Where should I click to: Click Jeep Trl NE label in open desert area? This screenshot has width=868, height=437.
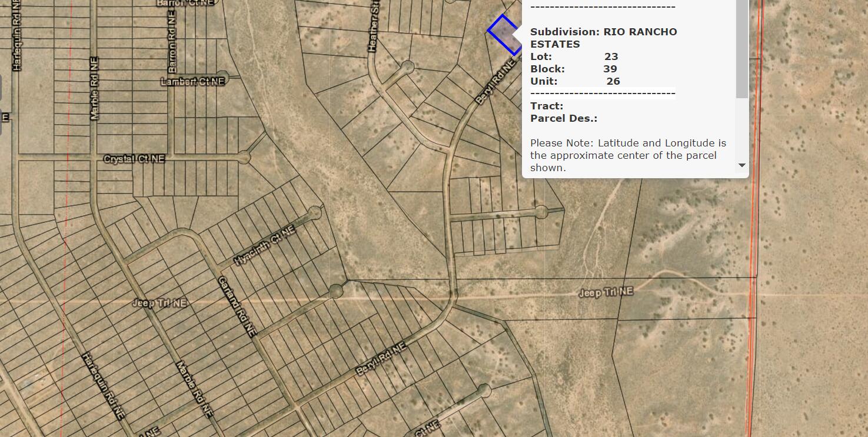606,292
